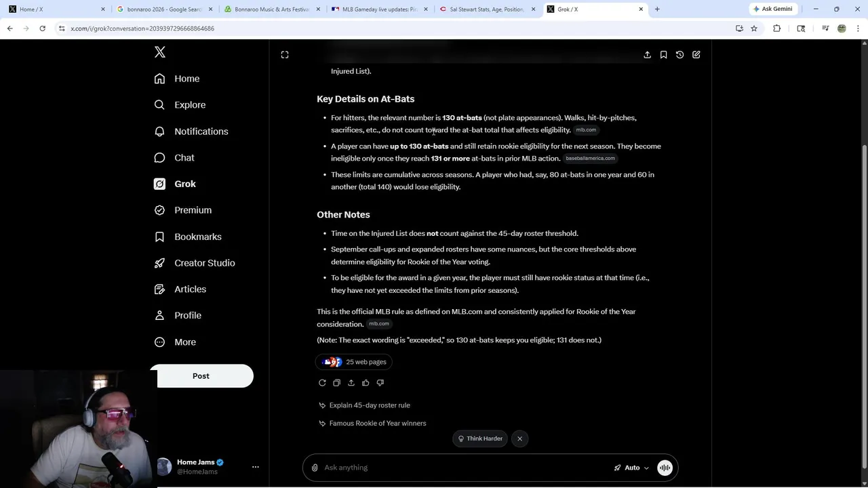Toggle fullscreen focus mode icon
This screenshot has height=488, width=868.
tap(285, 55)
